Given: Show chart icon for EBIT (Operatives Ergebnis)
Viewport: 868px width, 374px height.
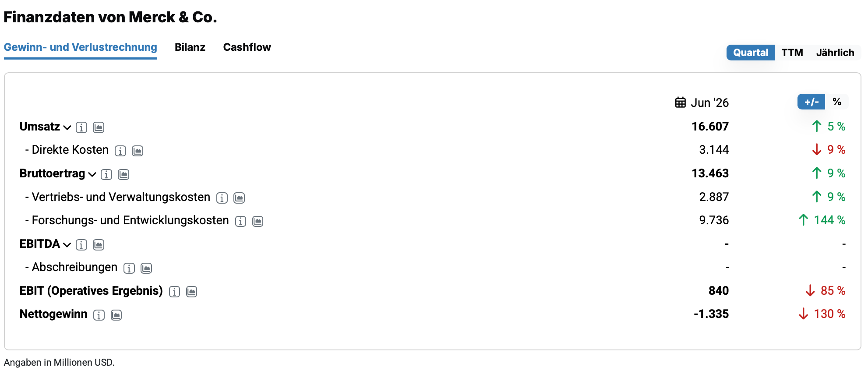Looking at the screenshot, I should 192,292.
